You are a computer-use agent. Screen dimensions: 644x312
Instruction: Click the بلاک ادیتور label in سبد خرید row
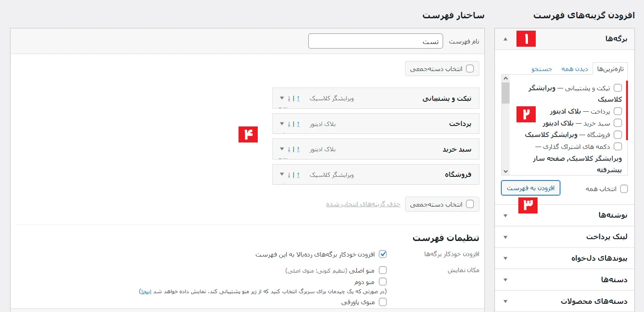[323, 149]
